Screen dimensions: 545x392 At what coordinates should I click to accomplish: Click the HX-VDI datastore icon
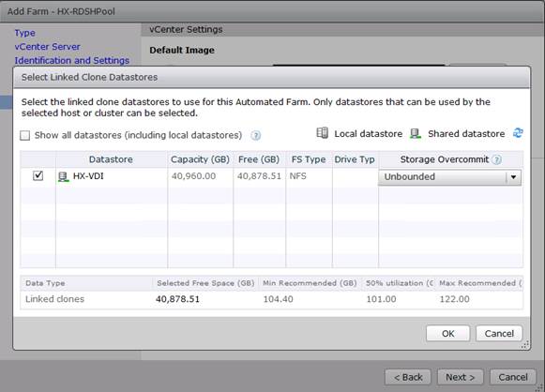63,177
